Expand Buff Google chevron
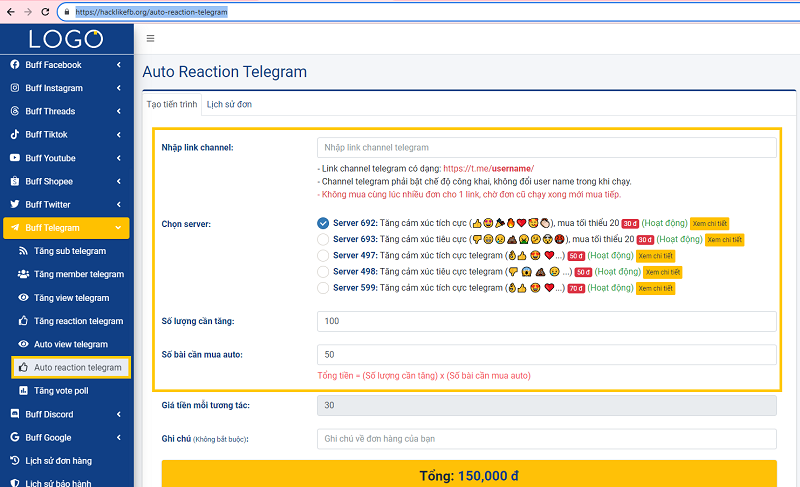Viewport: 800px width, 487px height. pos(118,438)
